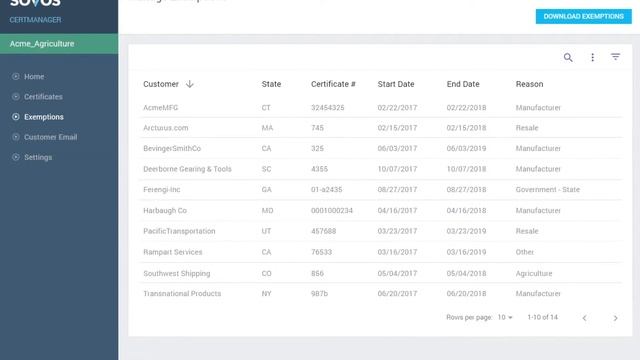
Task: Click the Other reason cell
Action: coord(524,252)
